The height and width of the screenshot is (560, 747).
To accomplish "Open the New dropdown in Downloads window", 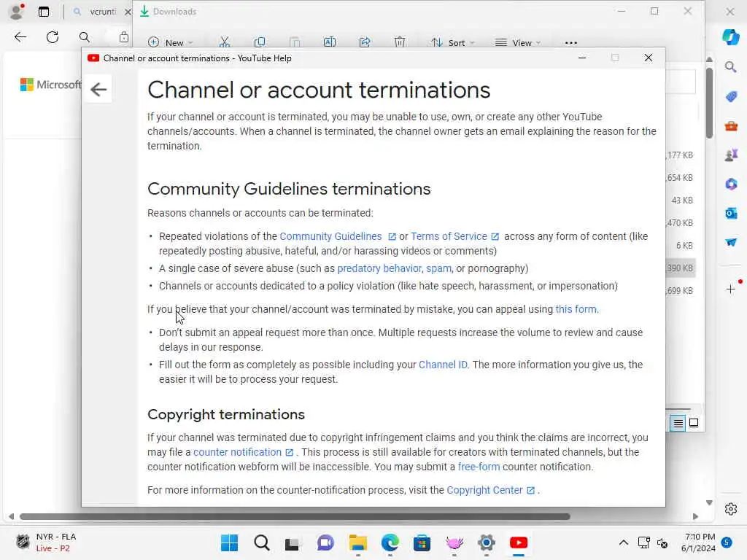I will point(170,42).
